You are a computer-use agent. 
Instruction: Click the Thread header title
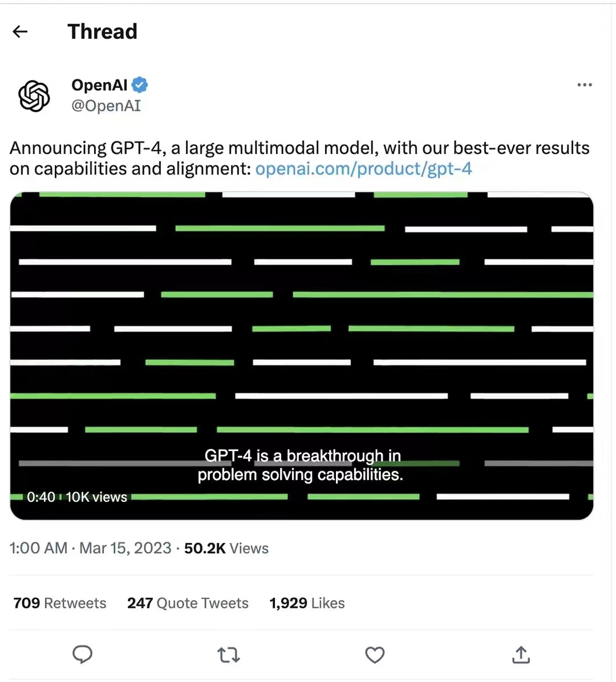tap(102, 31)
